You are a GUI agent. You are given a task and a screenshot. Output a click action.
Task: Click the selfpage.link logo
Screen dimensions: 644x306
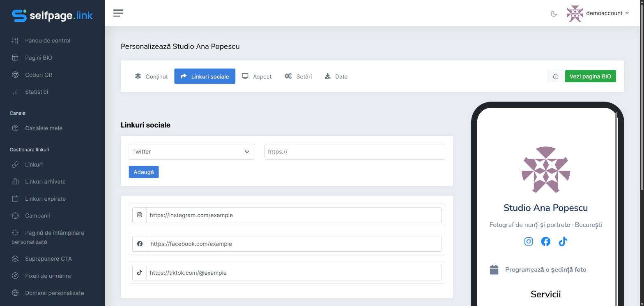(52, 16)
